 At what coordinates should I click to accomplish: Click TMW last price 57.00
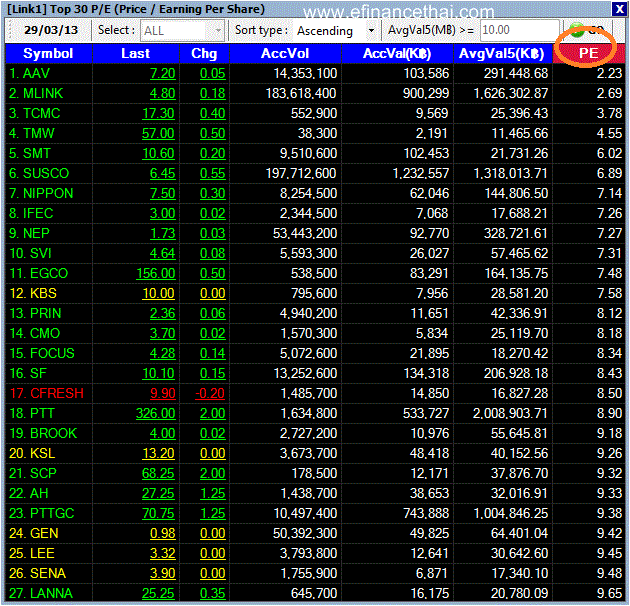tap(158, 133)
